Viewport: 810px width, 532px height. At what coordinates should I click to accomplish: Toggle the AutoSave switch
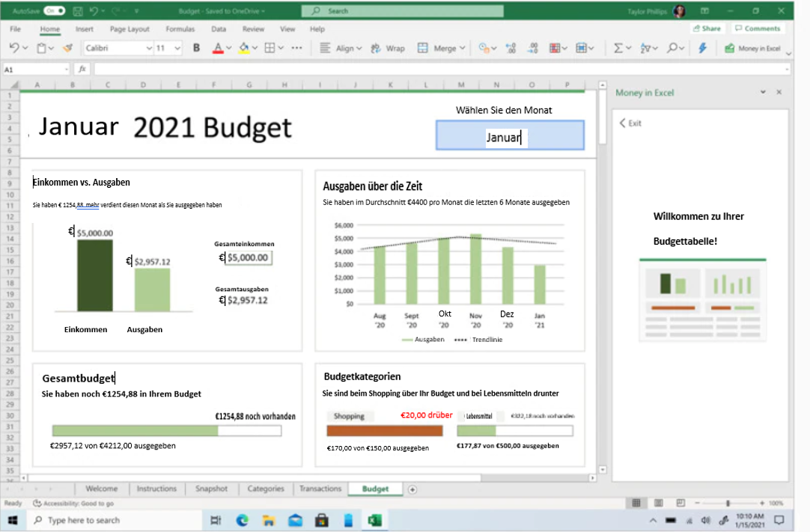pos(54,11)
